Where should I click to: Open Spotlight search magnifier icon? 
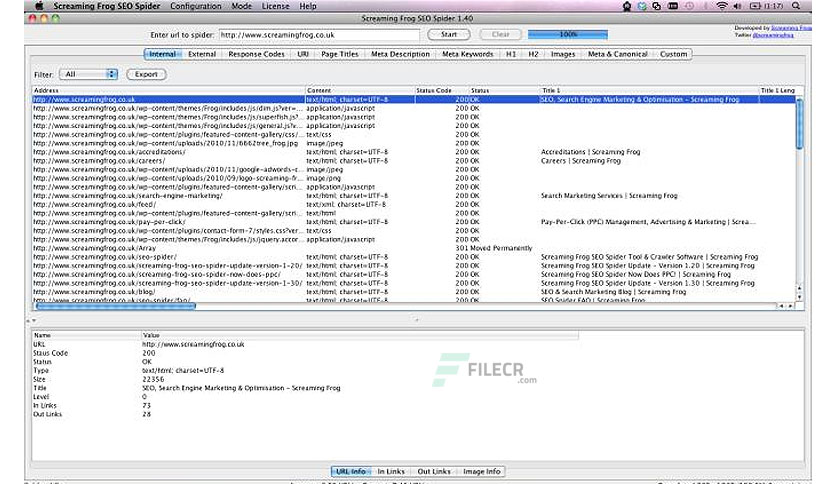(795, 6)
